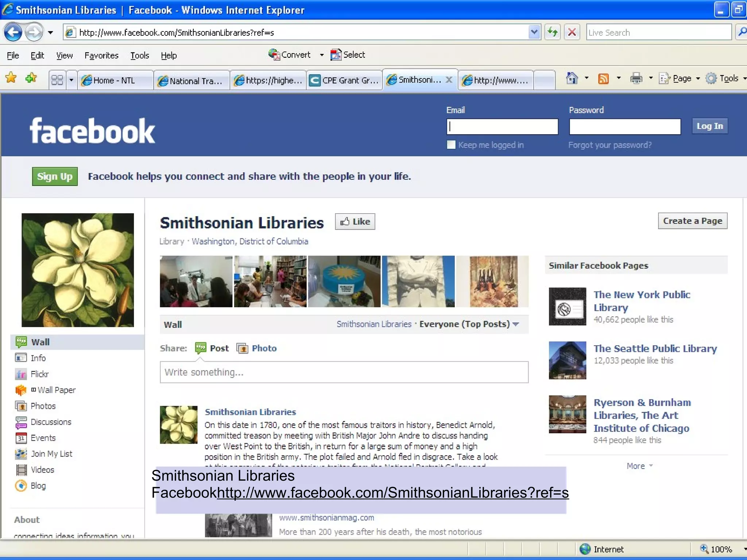This screenshot has width=747, height=560.
Task: Click the Add to Favorites star-plus icon
Action: tap(31, 78)
